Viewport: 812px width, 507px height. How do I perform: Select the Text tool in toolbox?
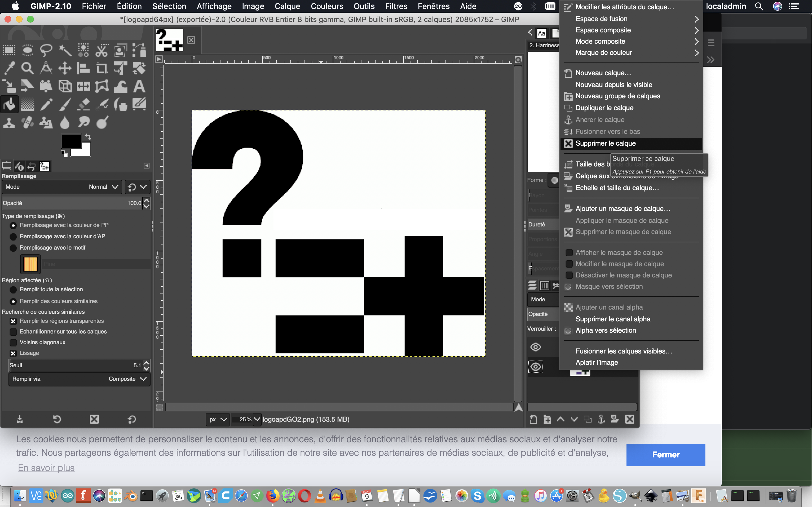pyautogui.click(x=139, y=86)
